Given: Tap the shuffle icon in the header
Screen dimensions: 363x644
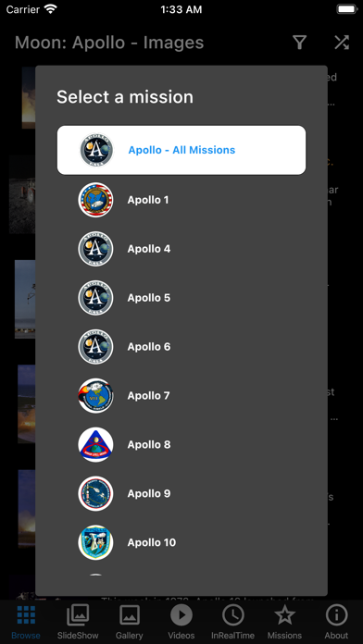Looking at the screenshot, I should tap(342, 43).
